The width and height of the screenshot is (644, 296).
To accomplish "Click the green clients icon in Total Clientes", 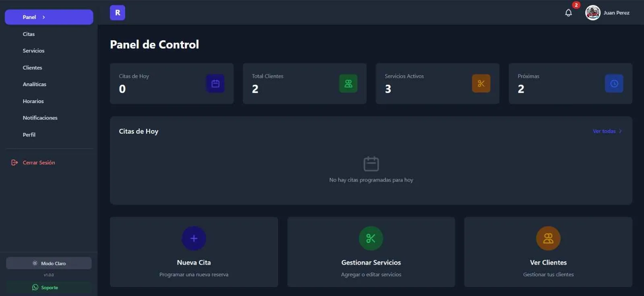I will pyautogui.click(x=348, y=84).
